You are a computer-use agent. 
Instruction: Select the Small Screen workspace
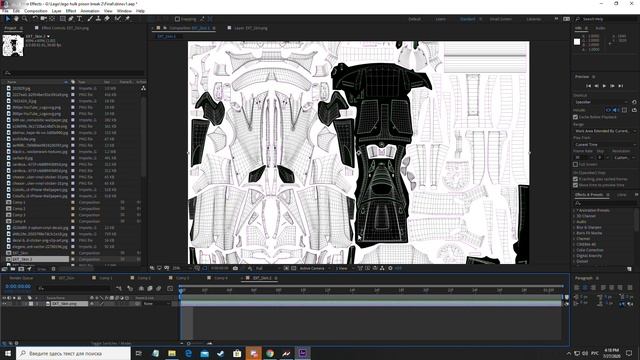501,19
